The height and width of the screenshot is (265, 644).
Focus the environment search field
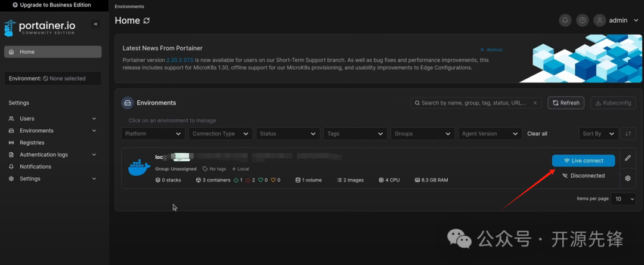[476, 103]
